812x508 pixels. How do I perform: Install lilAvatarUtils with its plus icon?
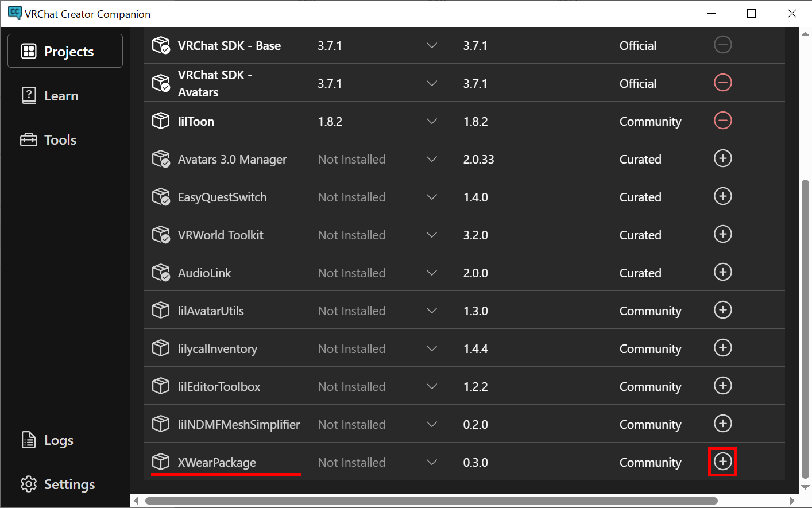(x=723, y=310)
